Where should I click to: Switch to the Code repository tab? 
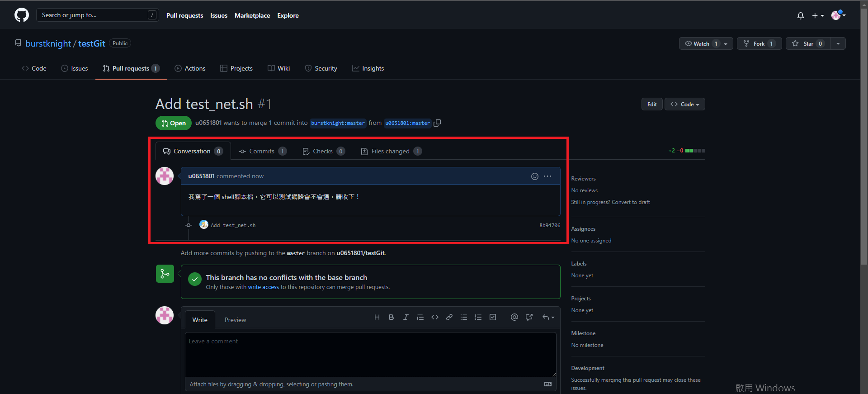tap(34, 68)
